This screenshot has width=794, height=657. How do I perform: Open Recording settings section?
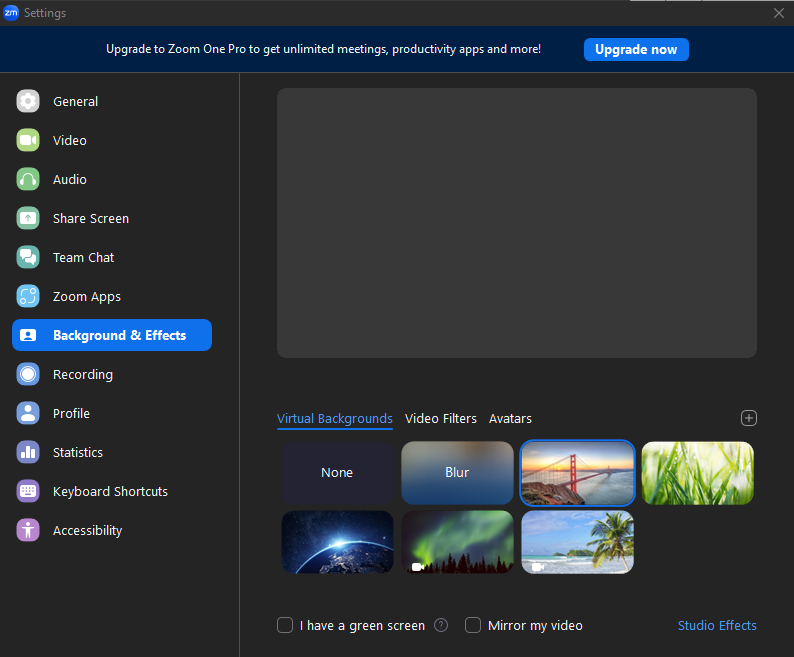pyautogui.click(x=112, y=374)
